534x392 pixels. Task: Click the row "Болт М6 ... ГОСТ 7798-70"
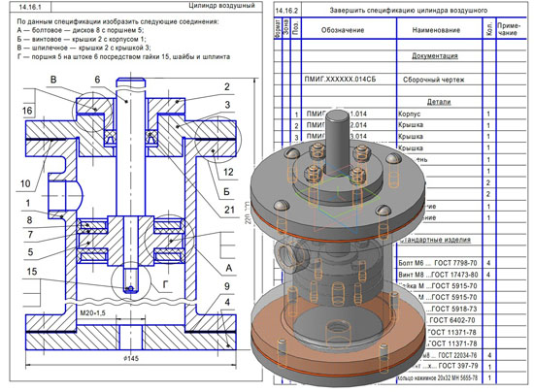point(438,263)
